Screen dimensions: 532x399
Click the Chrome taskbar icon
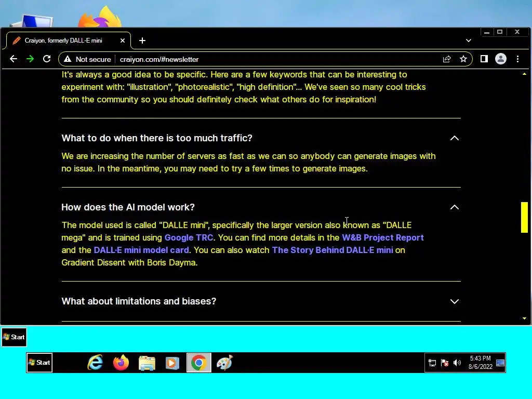199,363
